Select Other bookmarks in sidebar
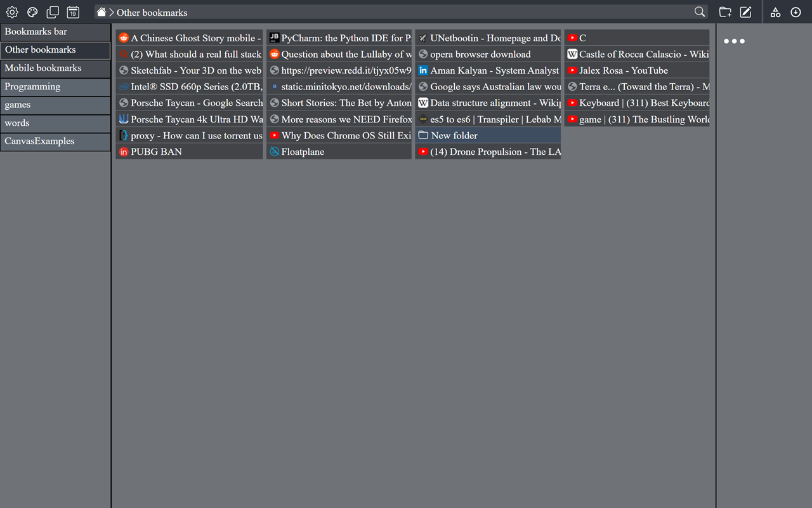812x508 pixels. (x=55, y=50)
